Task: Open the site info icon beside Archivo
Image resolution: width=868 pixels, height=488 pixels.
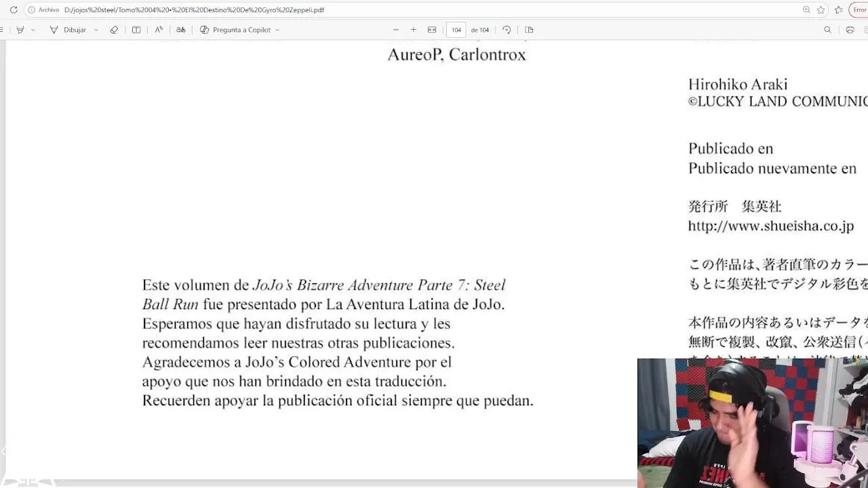Action: click(x=32, y=10)
